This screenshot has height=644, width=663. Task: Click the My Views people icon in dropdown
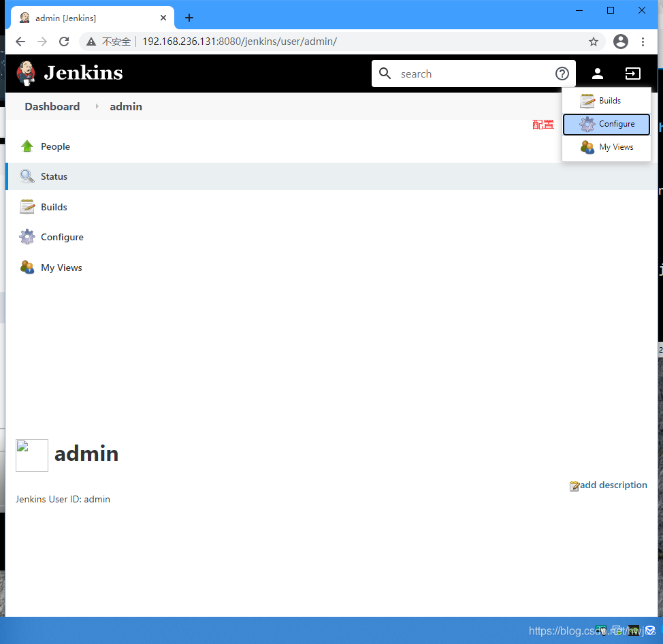point(587,147)
